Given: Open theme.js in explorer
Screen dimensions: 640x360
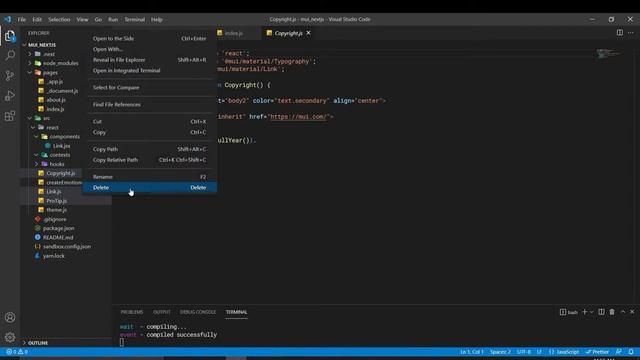Looking at the screenshot, I should [56, 210].
